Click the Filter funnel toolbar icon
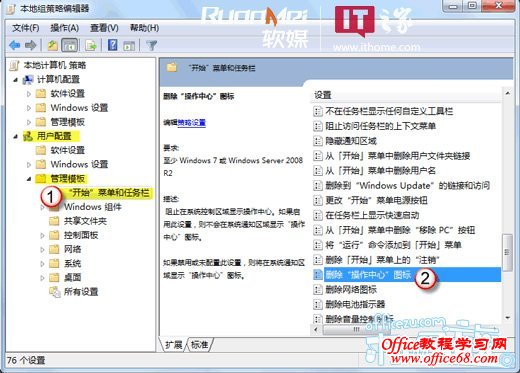This screenshot has width=520, height=373. [152, 45]
